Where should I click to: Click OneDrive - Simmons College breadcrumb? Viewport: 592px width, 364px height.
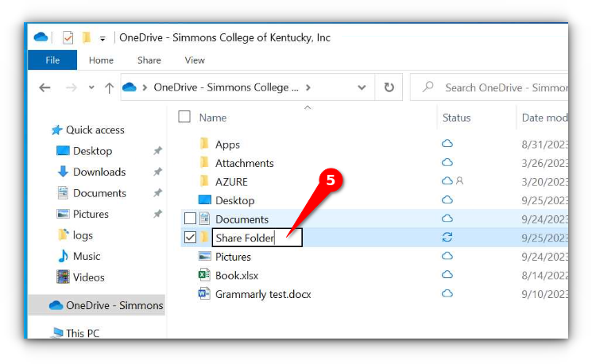(x=226, y=87)
